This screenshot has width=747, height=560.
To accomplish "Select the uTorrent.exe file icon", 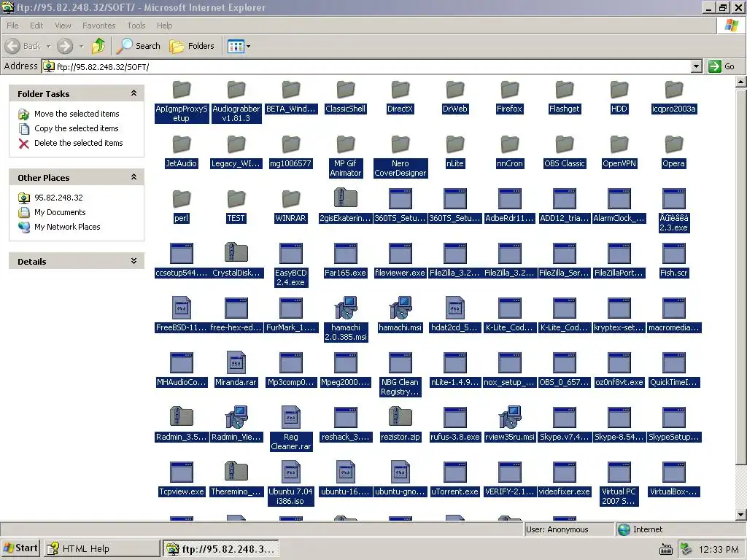I will (x=455, y=472).
